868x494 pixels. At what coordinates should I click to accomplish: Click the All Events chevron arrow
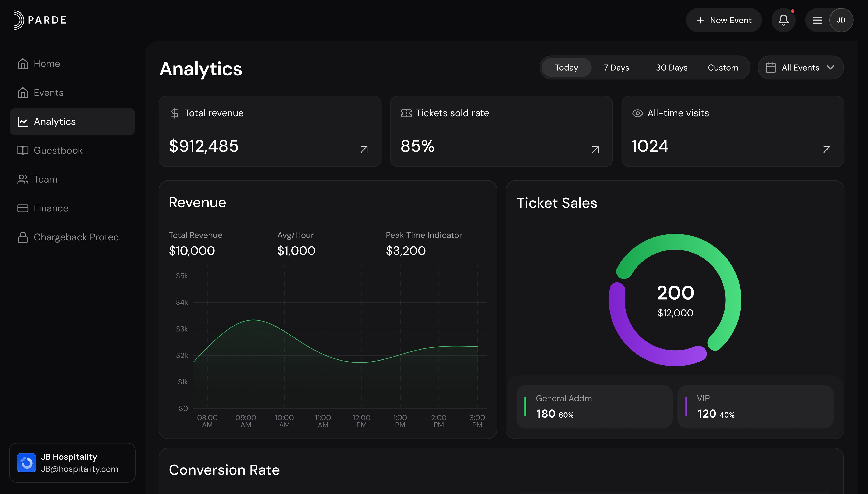pos(830,68)
